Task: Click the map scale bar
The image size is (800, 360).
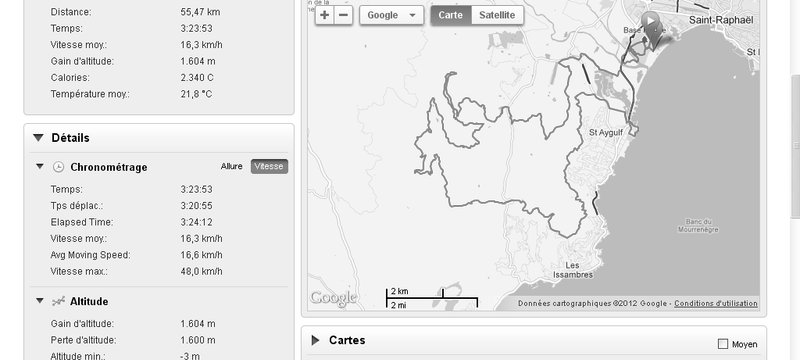Action: [432, 298]
